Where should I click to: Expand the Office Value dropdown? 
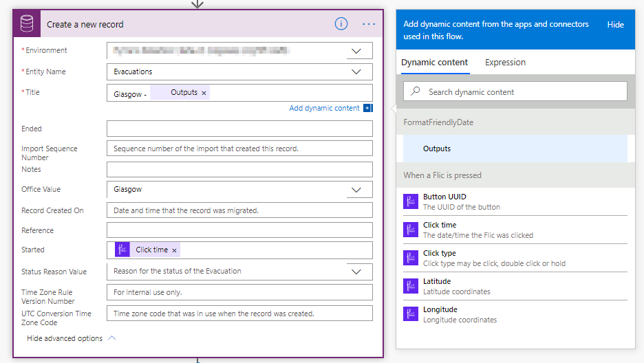[x=356, y=190]
